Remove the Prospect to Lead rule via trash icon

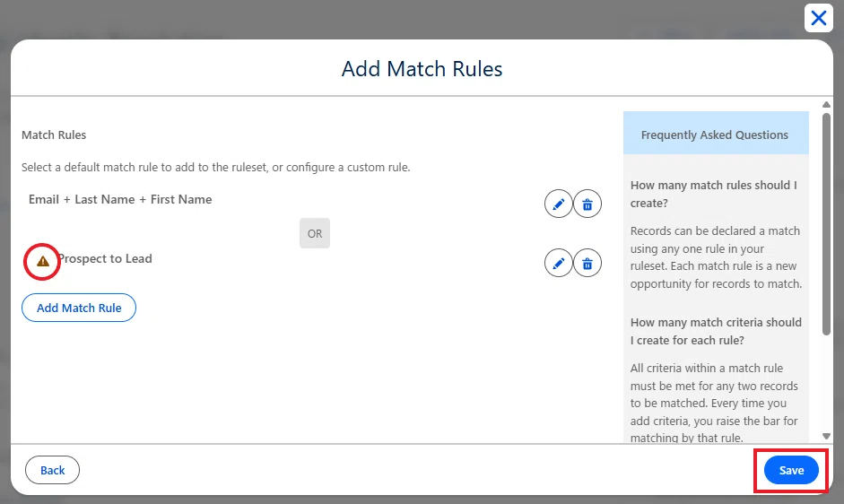(587, 264)
